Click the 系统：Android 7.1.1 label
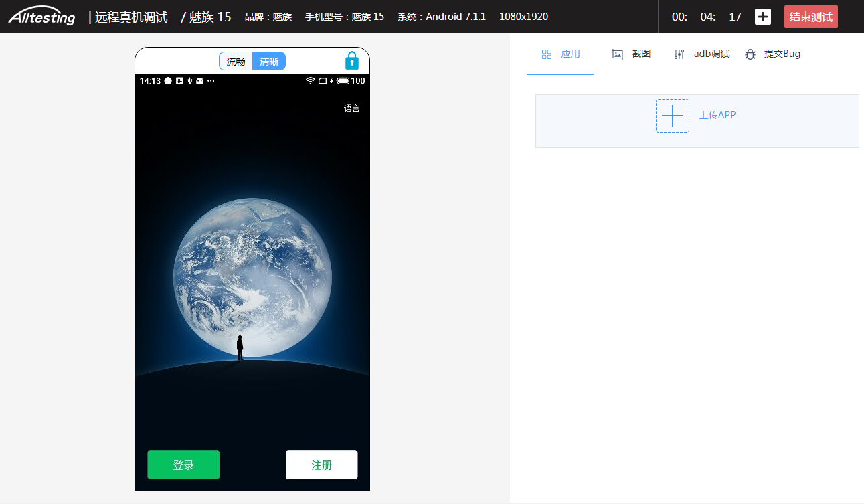This screenshot has width=864, height=504. pos(442,17)
